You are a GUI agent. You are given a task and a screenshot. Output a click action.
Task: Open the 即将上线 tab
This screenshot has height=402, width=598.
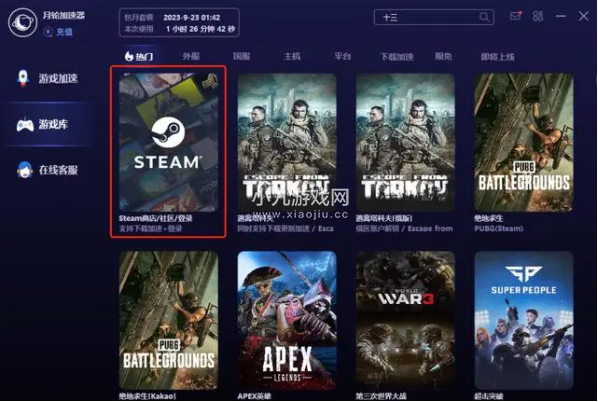click(497, 57)
